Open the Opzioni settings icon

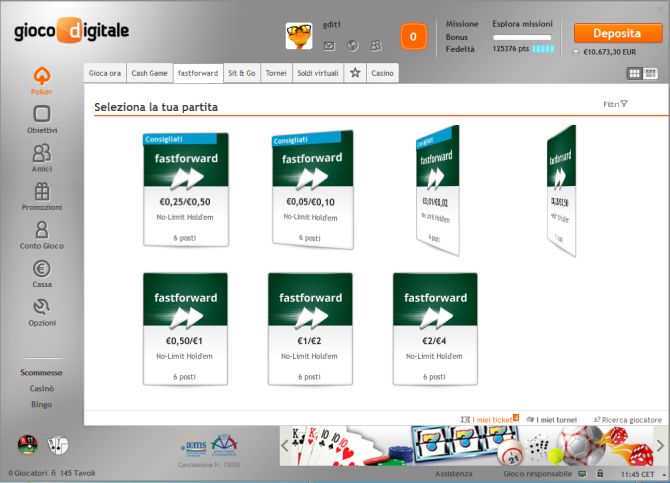pos(42,312)
